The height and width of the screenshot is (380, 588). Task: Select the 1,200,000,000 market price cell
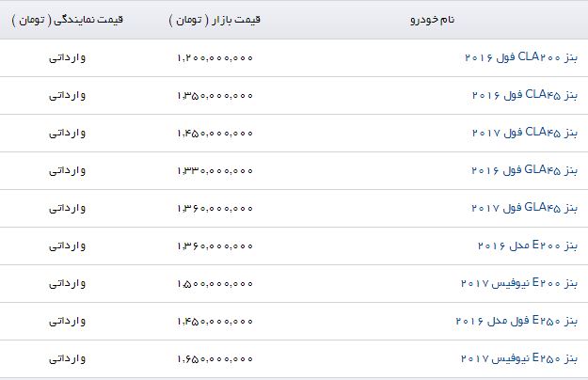pos(215,58)
